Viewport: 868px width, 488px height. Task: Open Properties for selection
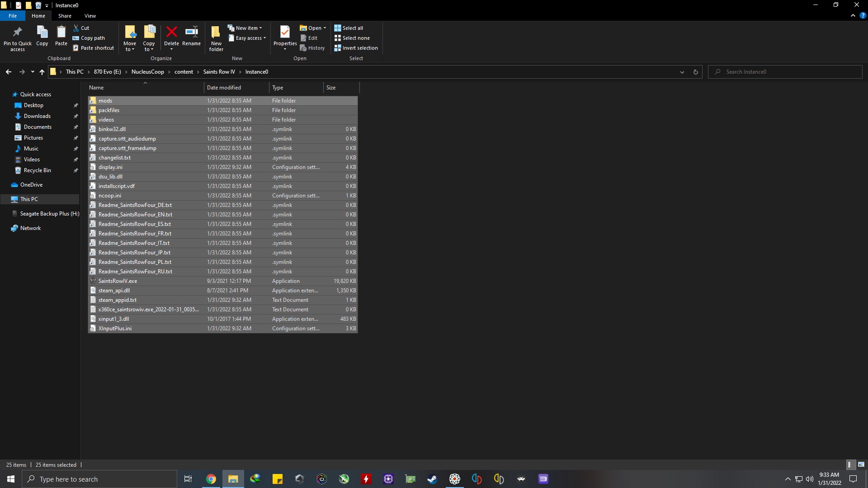pyautogui.click(x=285, y=38)
